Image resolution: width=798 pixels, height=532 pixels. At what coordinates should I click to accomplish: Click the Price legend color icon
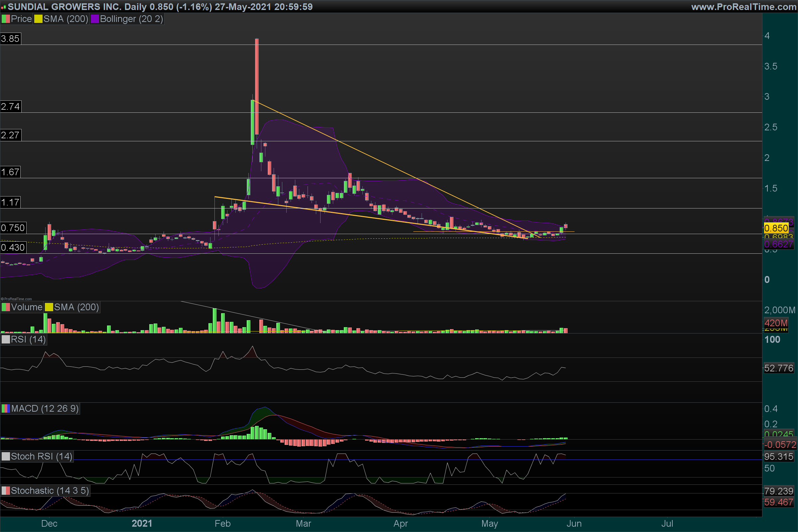point(6,19)
